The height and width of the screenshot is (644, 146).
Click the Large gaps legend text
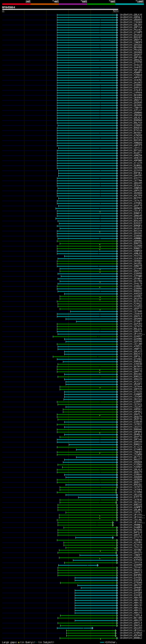click(x=28, y=642)
